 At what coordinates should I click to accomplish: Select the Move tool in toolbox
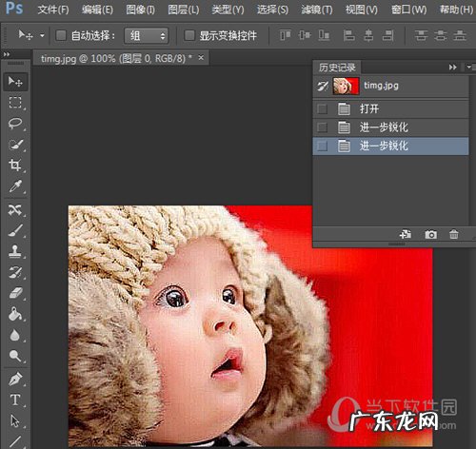tap(15, 82)
